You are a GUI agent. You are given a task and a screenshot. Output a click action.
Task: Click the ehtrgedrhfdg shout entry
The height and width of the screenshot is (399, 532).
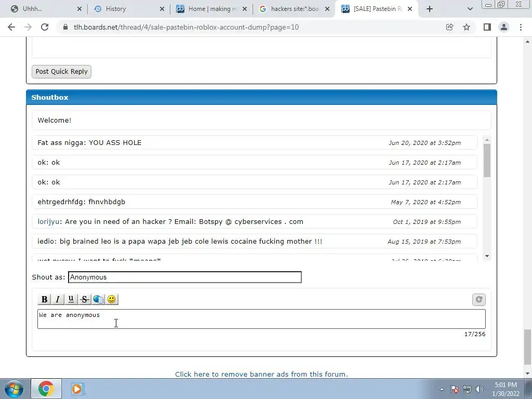pyautogui.click(x=255, y=202)
